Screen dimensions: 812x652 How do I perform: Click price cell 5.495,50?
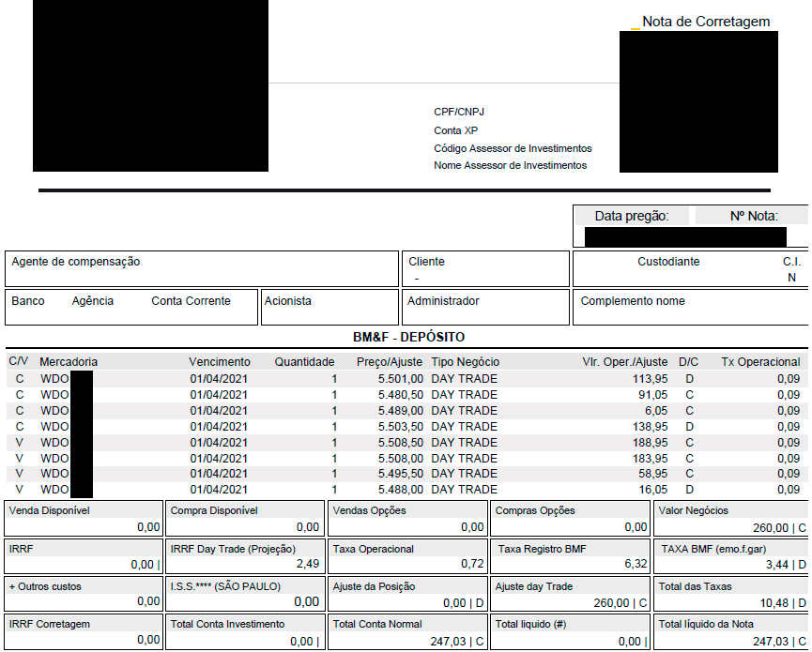click(x=400, y=474)
